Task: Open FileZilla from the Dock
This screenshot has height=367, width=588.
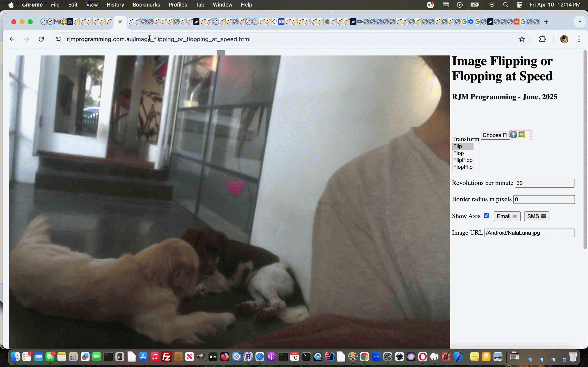Action: coord(166,357)
